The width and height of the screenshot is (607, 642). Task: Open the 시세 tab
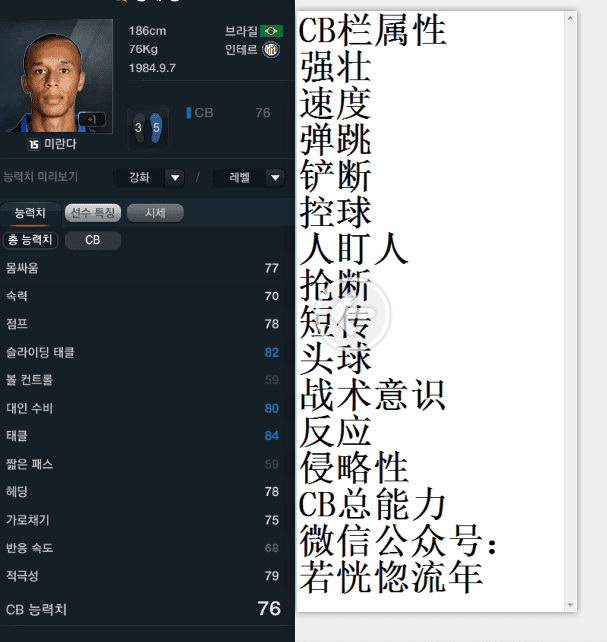tap(155, 213)
